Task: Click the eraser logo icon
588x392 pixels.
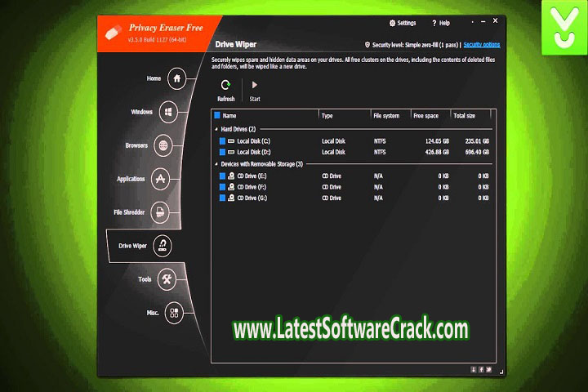Action: (x=114, y=33)
